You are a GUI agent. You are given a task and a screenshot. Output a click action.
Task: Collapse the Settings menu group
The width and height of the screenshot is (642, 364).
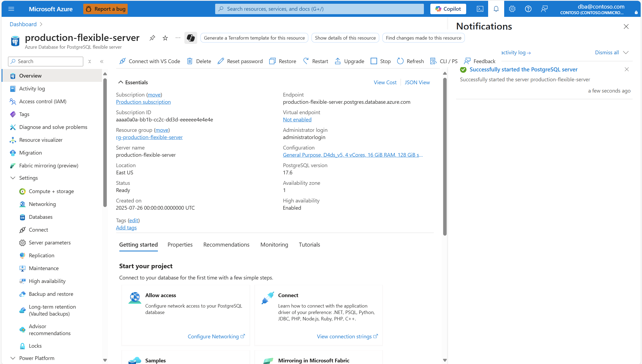click(13, 178)
